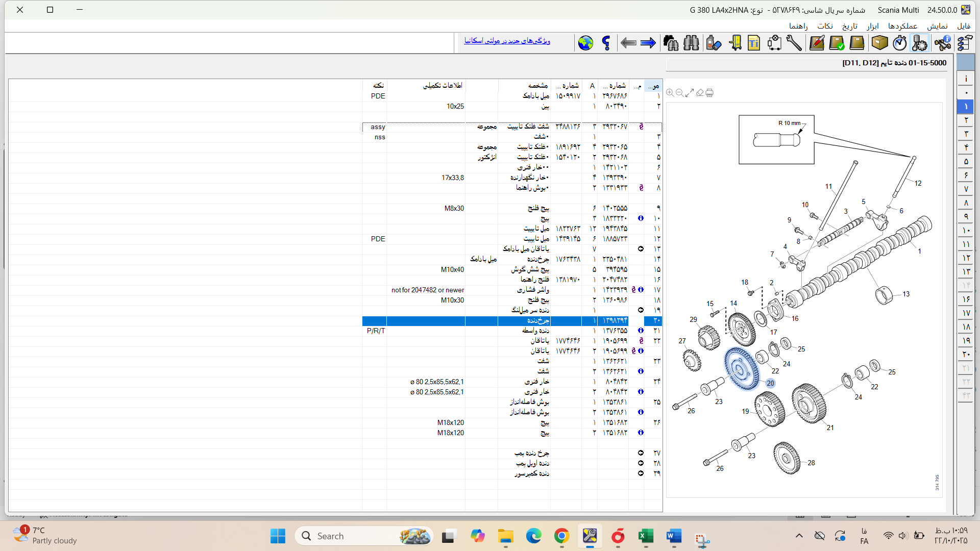Fit diagram to full view arrows icon
This screenshot has height=551, width=980.
[690, 93]
